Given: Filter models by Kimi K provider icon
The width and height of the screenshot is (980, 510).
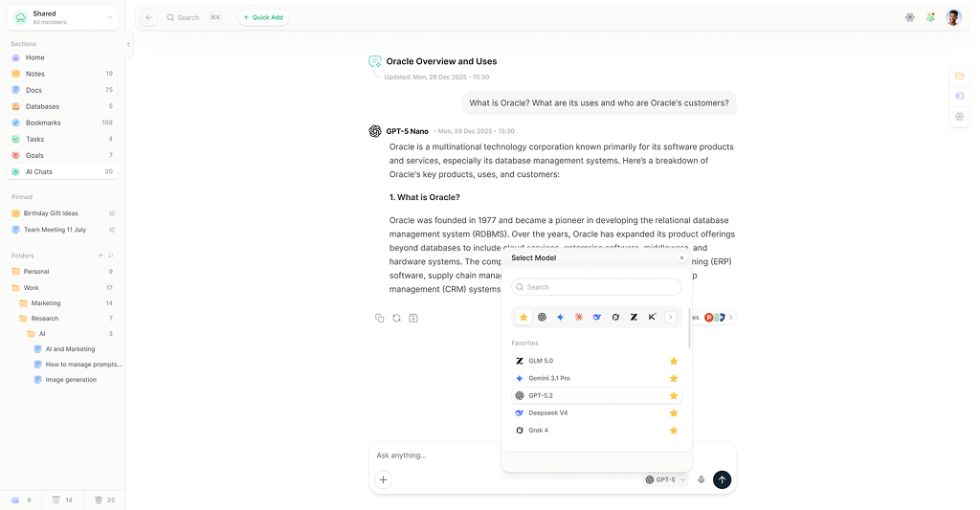Looking at the screenshot, I should (x=652, y=318).
